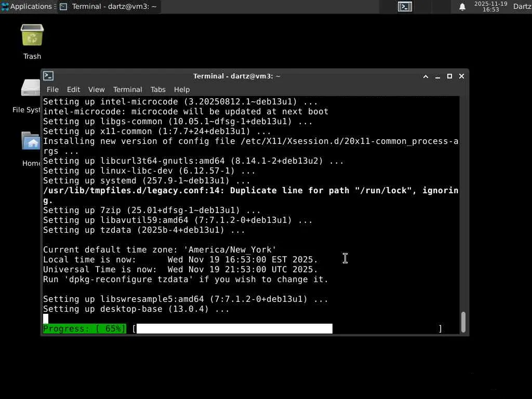This screenshot has width=532, height=399.
Task: Click the 'Setting up desktop-base (13.0.4)' line
Action: click(136, 309)
